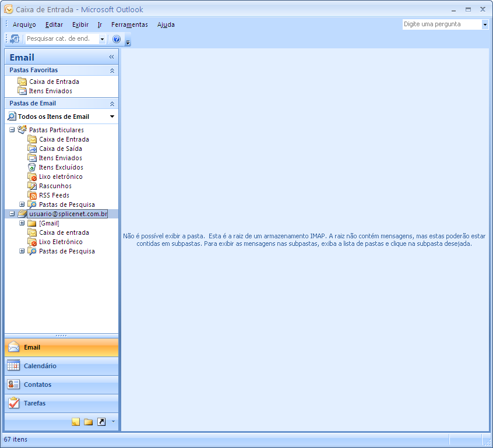
Task: Click the Itens Excluídos folder label
Action: click(x=61, y=167)
